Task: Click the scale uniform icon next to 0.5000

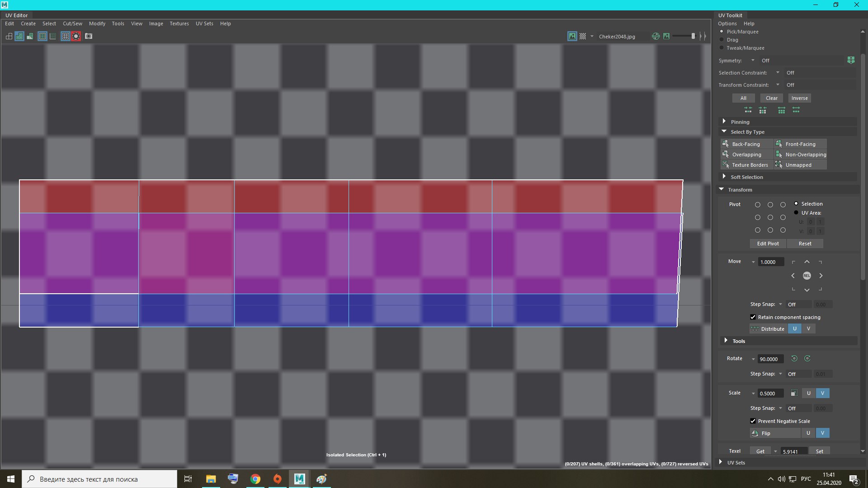Action: (794, 393)
